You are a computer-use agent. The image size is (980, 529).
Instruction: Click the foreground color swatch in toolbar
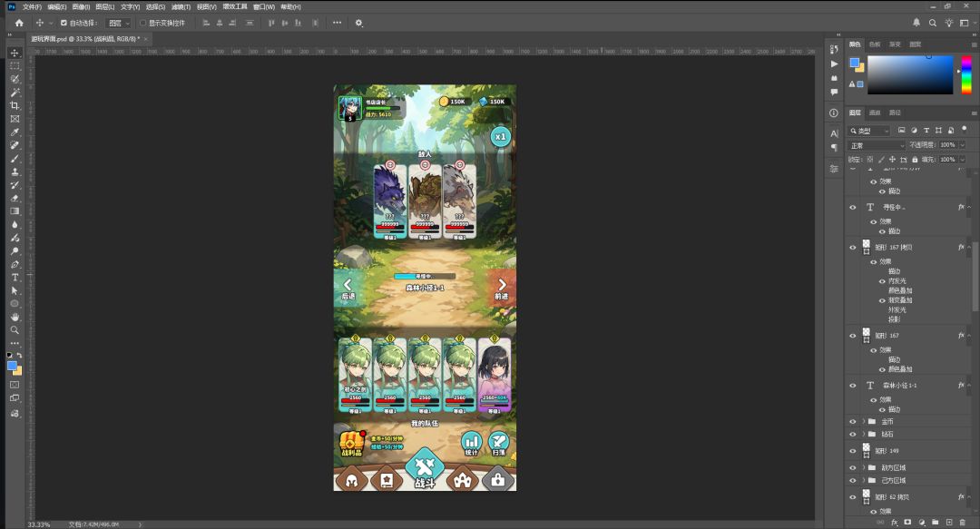11,367
